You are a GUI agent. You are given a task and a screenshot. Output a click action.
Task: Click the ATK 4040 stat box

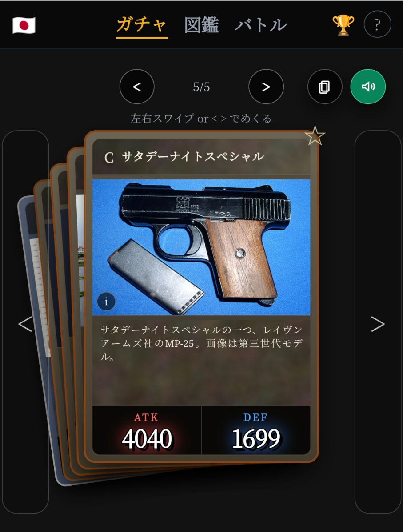click(x=147, y=430)
